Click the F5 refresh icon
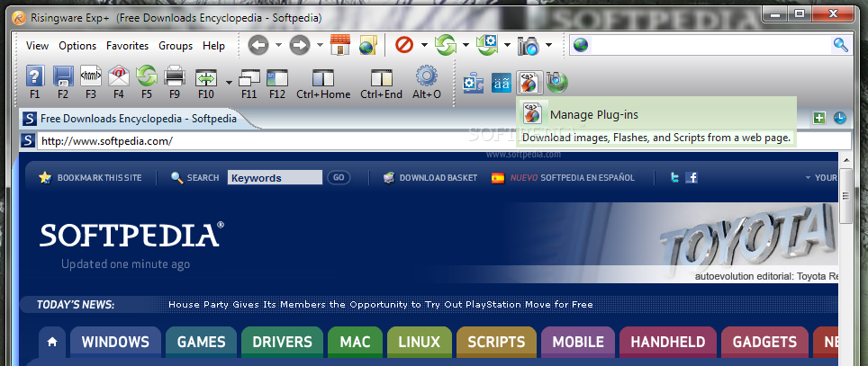The width and height of the screenshot is (868, 366). [x=147, y=76]
